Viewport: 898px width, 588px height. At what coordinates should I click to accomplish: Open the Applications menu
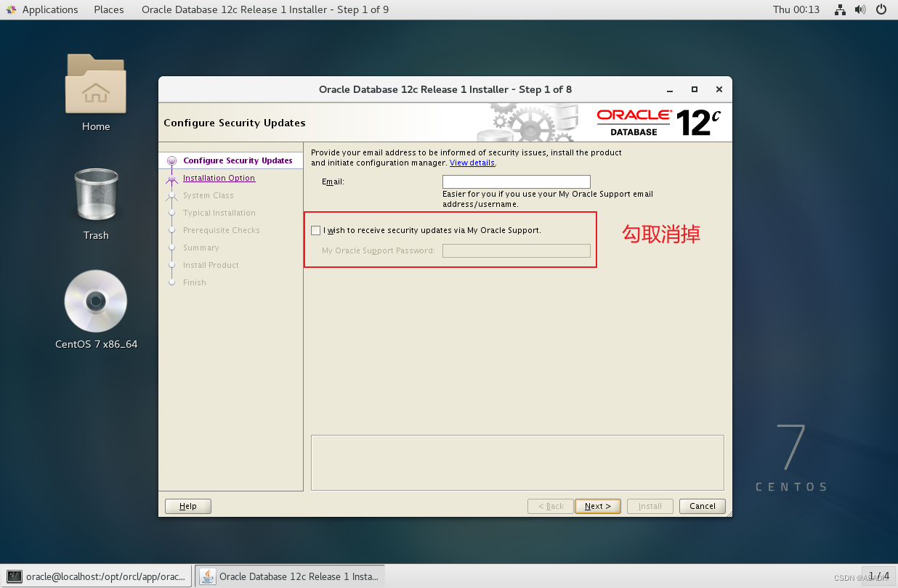50,9
